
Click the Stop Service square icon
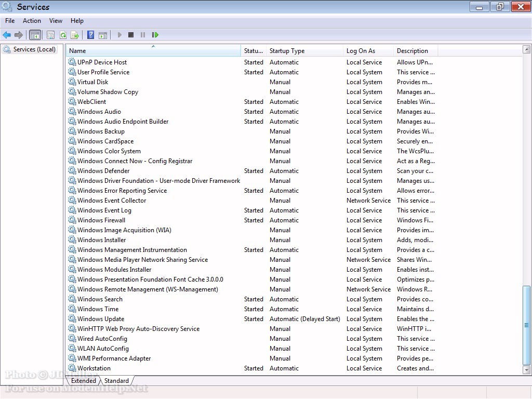pos(131,35)
